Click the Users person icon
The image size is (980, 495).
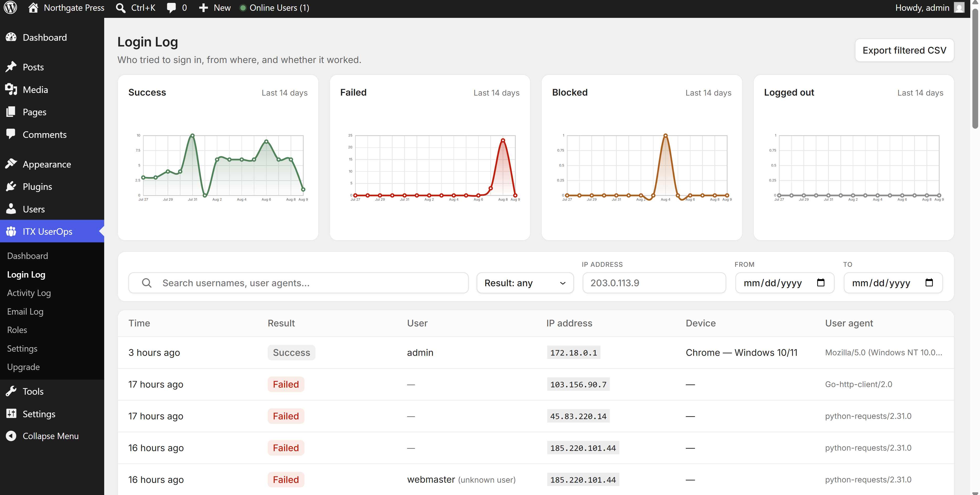[x=11, y=209]
